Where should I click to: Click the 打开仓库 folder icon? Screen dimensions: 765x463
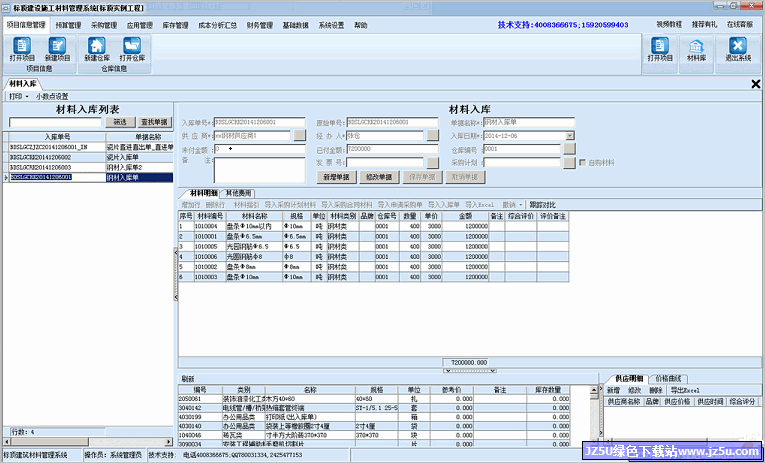tap(132, 46)
